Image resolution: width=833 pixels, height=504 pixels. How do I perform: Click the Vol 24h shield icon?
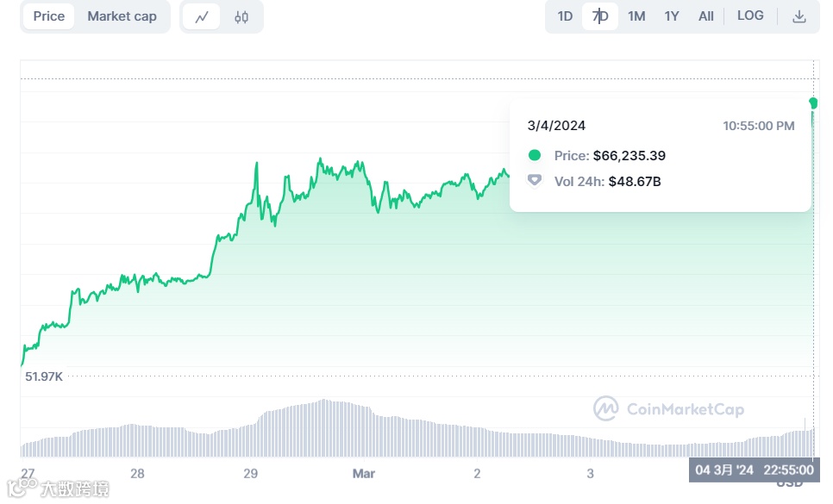click(535, 181)
